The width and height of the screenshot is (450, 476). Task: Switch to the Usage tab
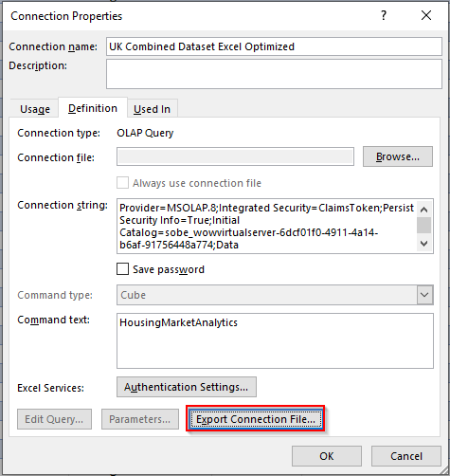35,109
